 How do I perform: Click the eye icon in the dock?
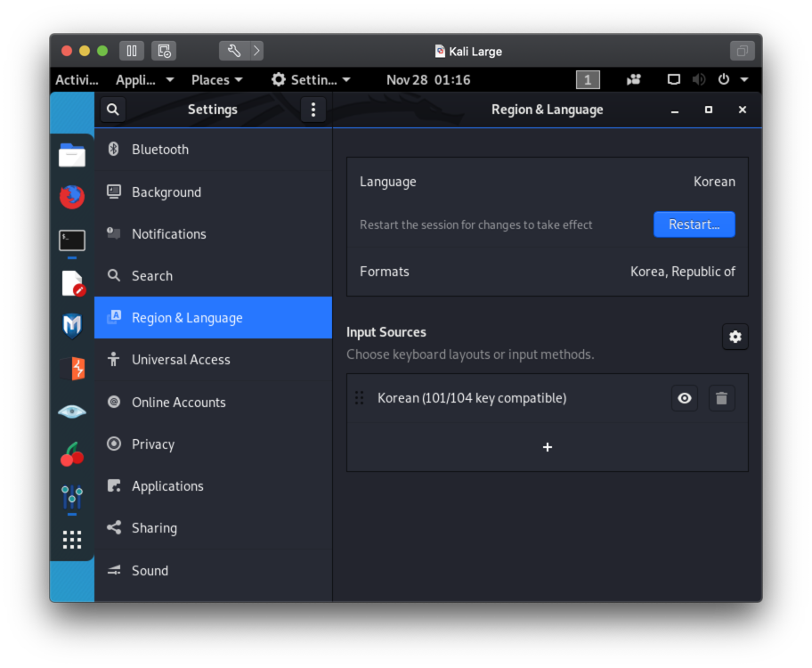point(72,412)
